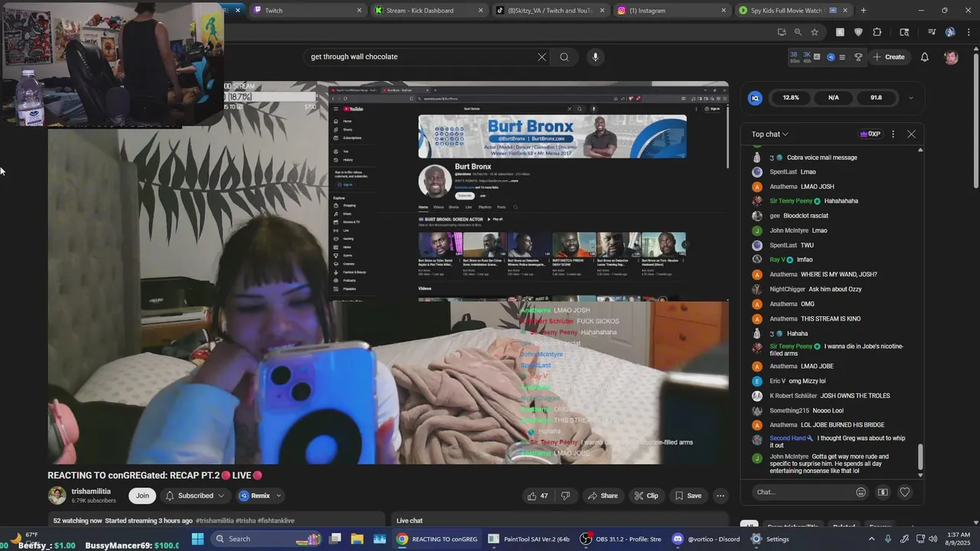
Task: Click the 91.8 stat pill
Action: [x=876, y=98]
